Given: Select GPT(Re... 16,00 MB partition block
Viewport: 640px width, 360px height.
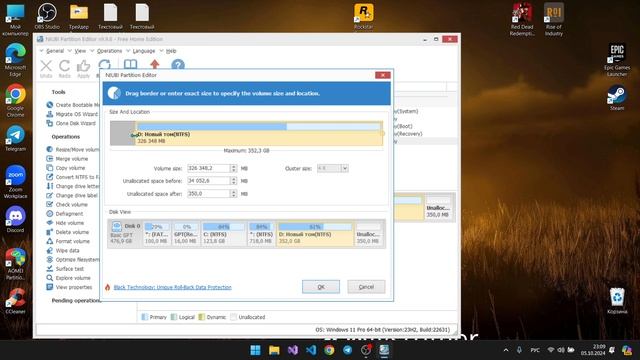Looking at the screenshot, I should (186, 233).
